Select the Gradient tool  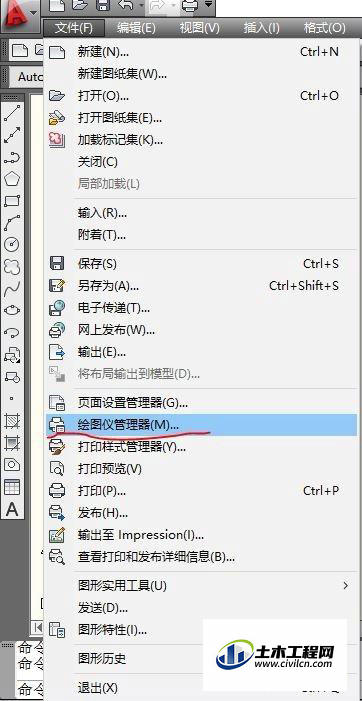[x=12, y=443]
